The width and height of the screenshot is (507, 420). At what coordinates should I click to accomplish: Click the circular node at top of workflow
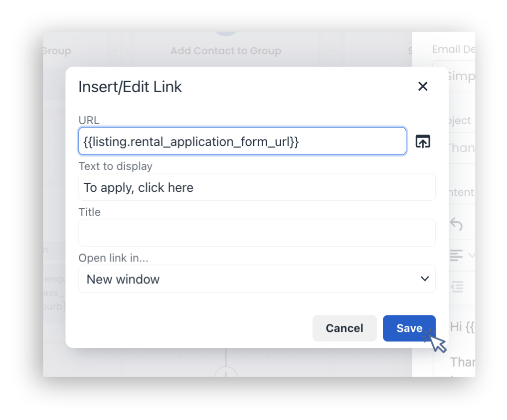coord(226,33)
